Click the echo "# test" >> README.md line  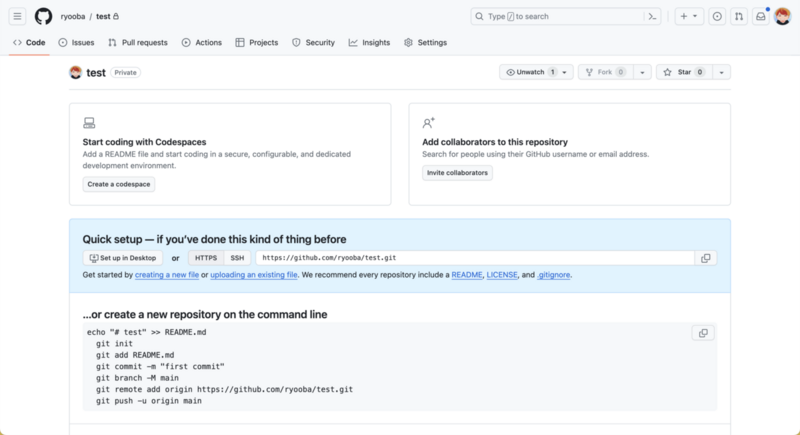pyautogui.click(x=146, y=332)
